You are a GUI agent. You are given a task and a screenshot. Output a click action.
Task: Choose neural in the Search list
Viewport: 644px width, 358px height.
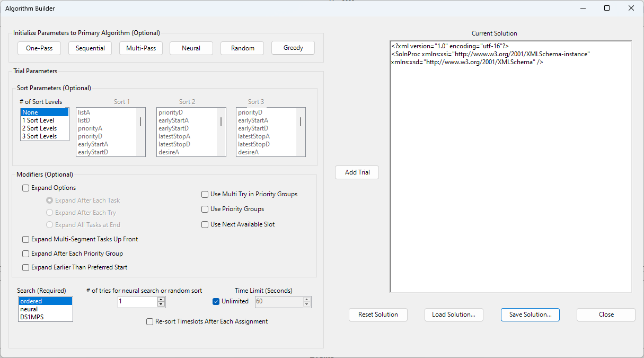point(29,309)
